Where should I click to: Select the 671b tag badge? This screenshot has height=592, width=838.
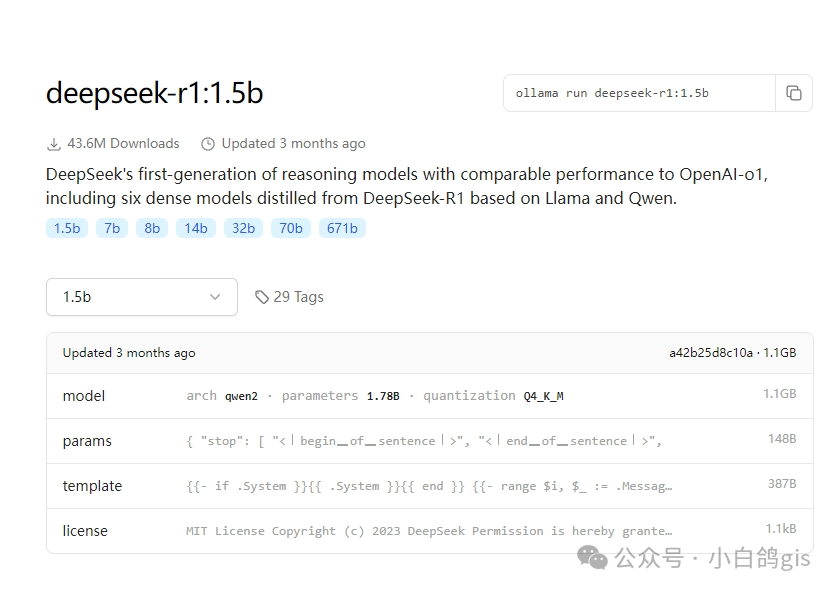point(343,228)
